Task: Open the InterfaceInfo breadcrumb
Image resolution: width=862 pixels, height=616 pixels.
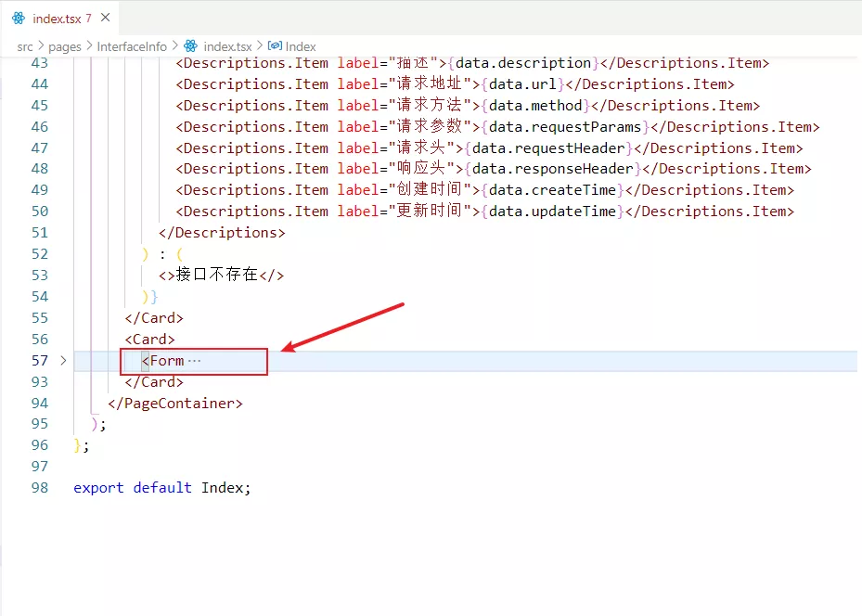Action: 132,46
